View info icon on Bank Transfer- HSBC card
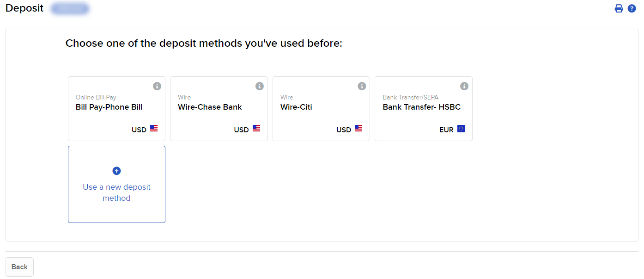The image size is (644, 279). pos(464,86)
